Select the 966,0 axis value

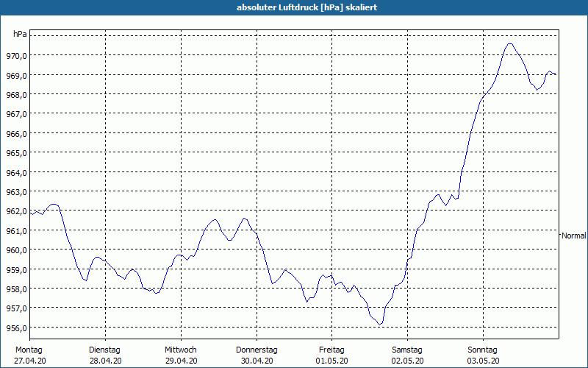16,134
